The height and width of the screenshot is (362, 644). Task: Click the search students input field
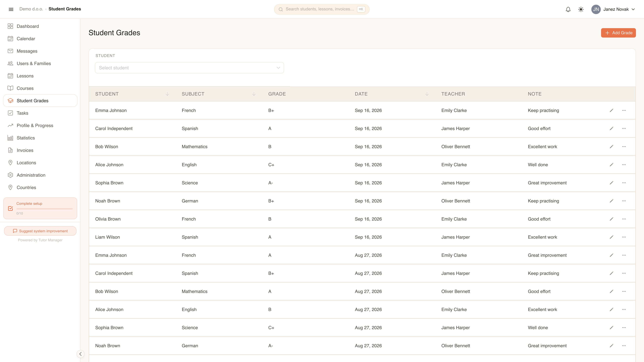click(321, 9)
